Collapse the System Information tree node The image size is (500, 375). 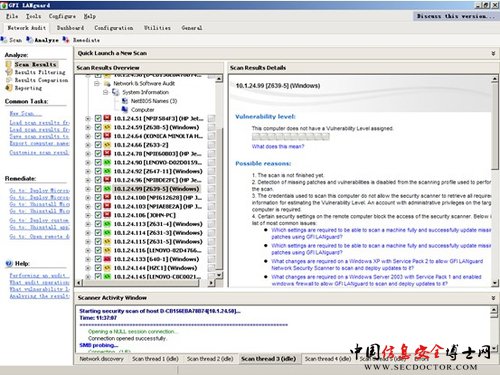coord(105,92)
